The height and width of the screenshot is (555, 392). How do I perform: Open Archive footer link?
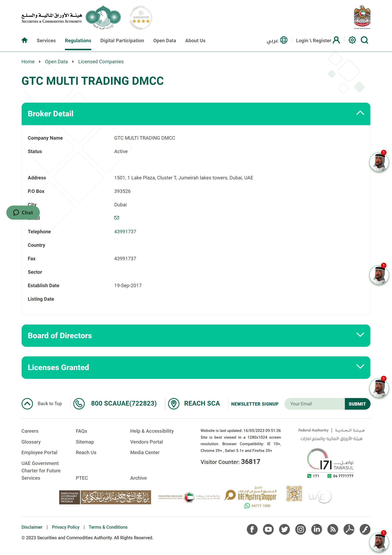139,478
